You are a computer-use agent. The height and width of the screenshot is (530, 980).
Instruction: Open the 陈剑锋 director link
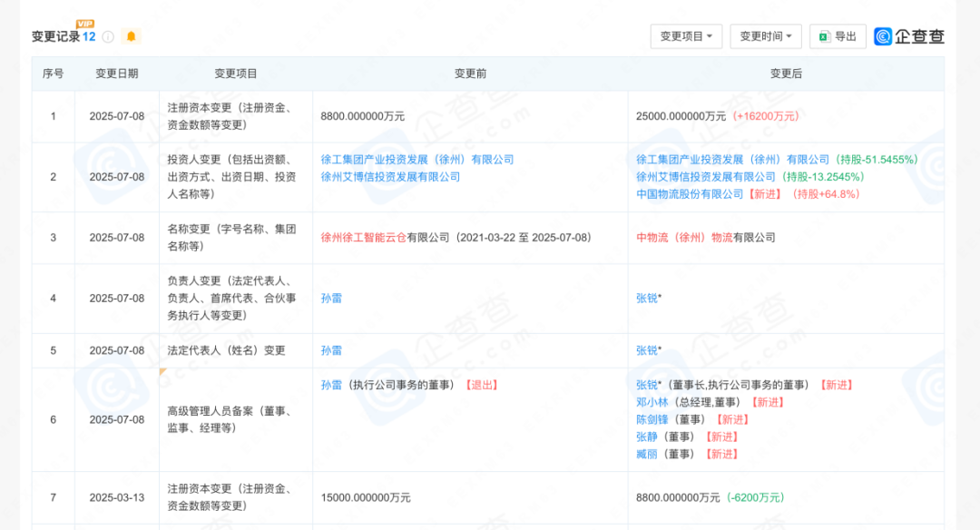[x=652, y=419]
